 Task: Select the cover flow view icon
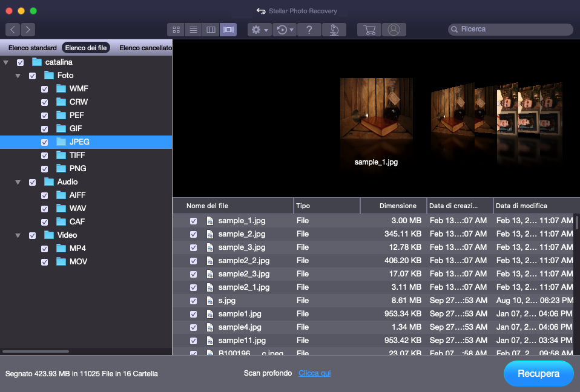[x=228, y=30]
